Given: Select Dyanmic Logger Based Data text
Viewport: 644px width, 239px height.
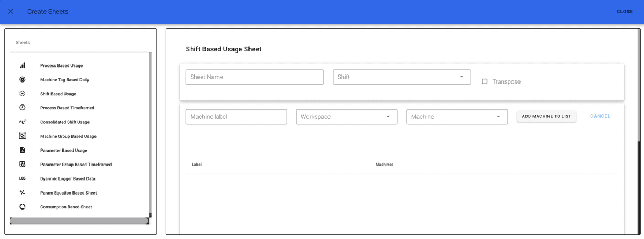Looking at the screenshot, I should pos(68,178).
